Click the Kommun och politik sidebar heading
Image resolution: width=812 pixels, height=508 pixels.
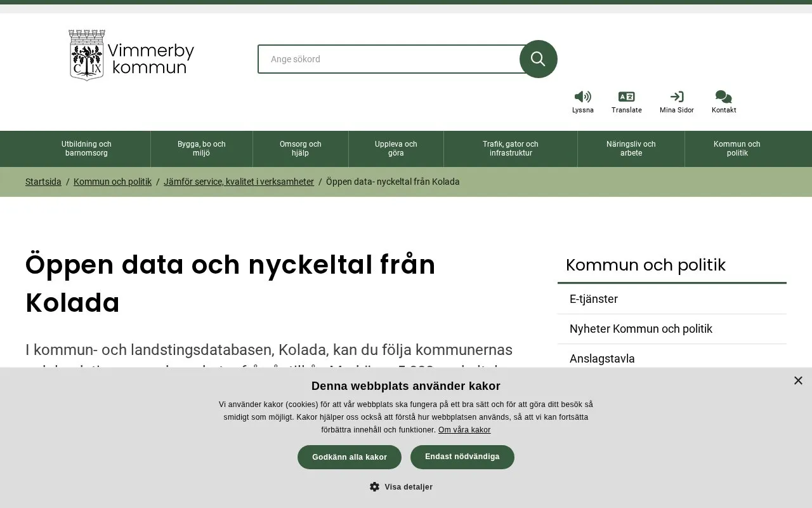coord(646,265)
